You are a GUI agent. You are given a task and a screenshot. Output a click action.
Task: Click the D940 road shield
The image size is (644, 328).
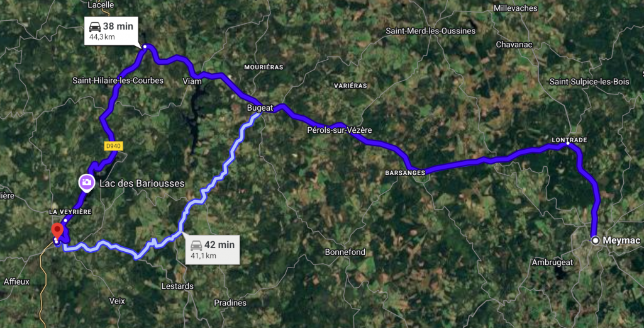coord(113,146)
